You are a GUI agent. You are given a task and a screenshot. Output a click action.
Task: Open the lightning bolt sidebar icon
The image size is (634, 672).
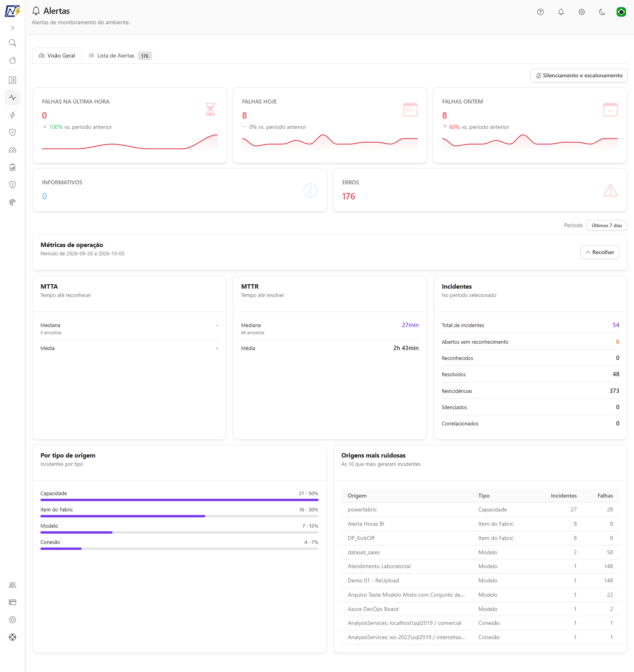coord(12,115)
